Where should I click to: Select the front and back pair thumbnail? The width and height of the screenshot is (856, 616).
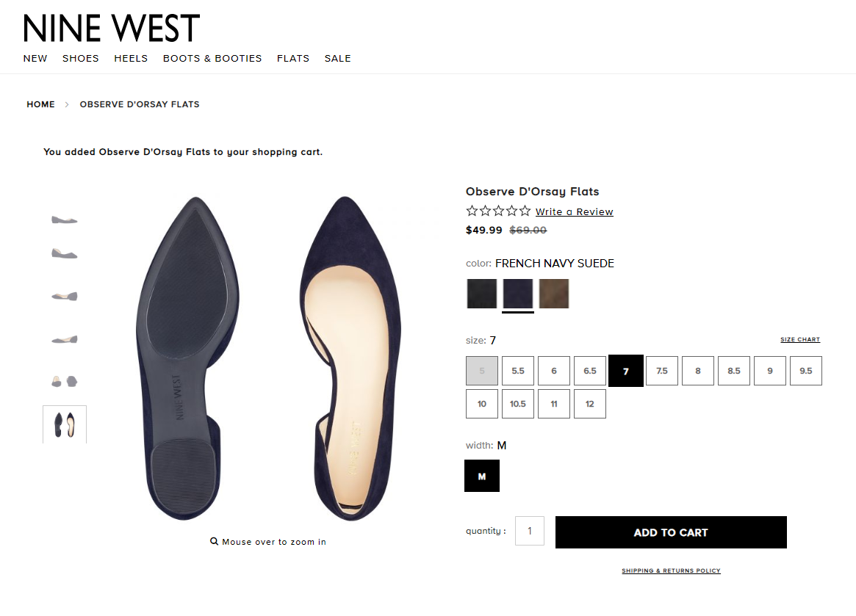[x=65, y=381]
